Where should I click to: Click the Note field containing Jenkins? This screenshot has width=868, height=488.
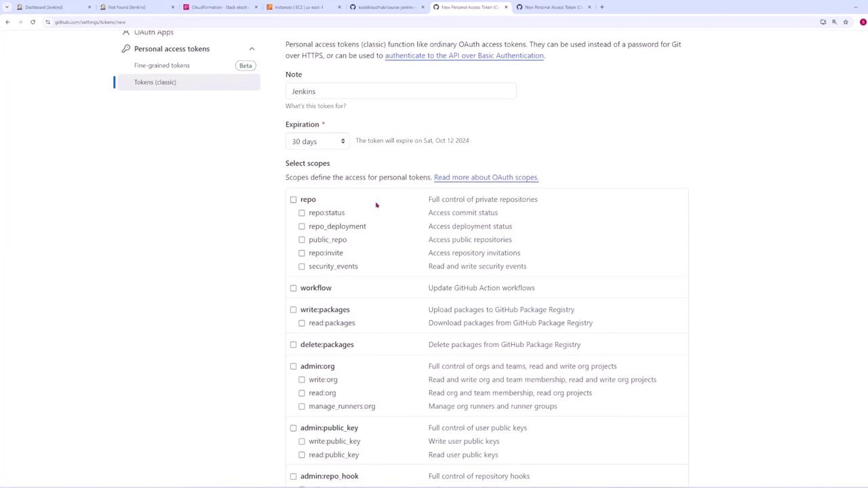pos(401,91)
